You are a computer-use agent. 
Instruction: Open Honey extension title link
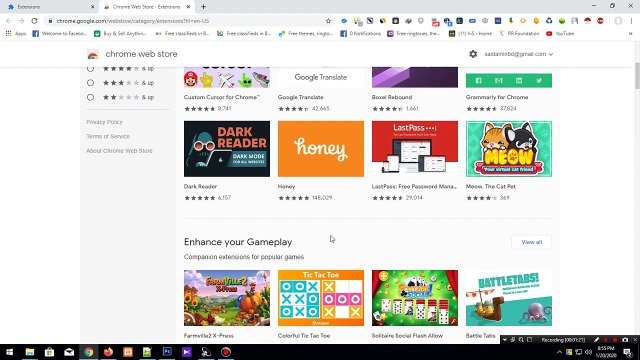[287, 187]
